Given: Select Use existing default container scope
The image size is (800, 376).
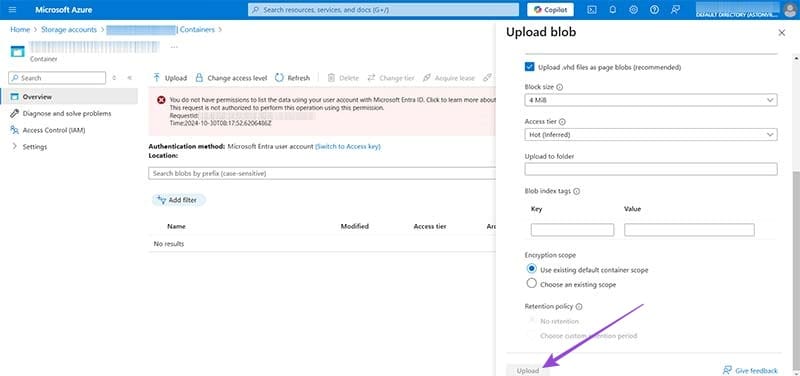Looking at the screenshot, I should (x=532, y=269).
